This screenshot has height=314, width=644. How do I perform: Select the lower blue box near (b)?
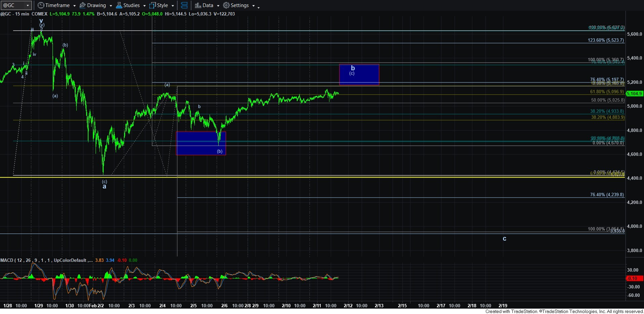pyautogui.click(x=201, y=143)
